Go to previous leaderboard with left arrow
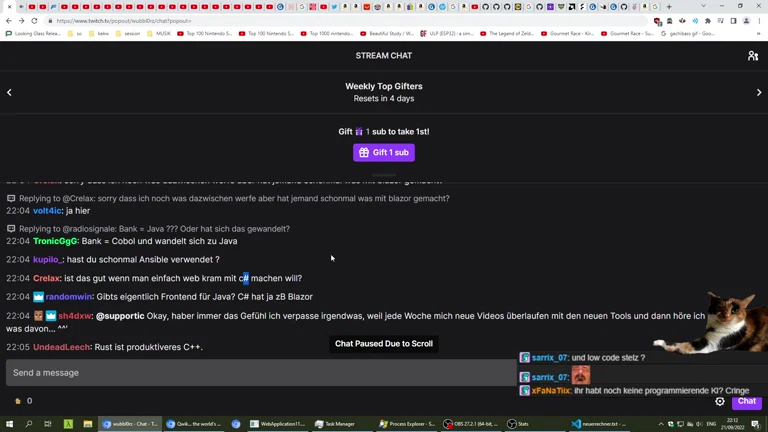Viewport: 768px width, 432px height. coord(9,93)
